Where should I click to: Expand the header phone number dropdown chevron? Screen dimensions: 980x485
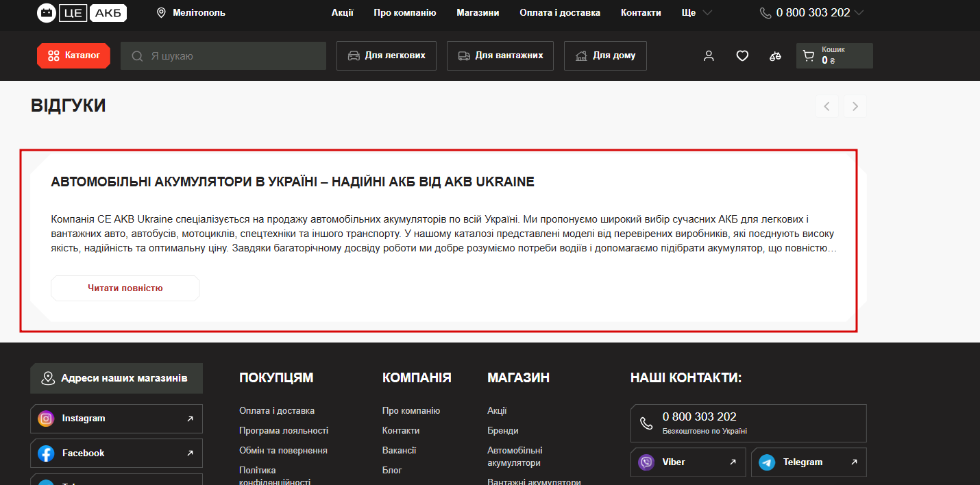pos(859,13)
